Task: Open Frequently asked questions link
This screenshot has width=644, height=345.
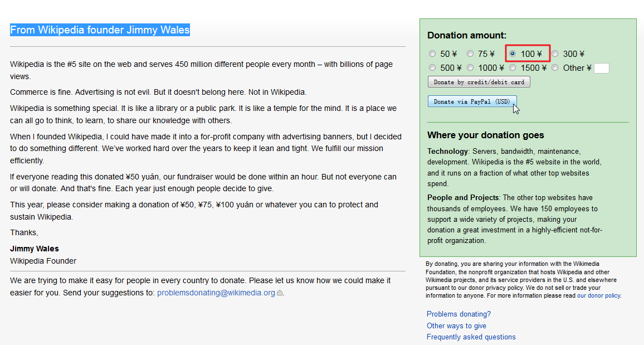Action: click(x=471, y=337)
